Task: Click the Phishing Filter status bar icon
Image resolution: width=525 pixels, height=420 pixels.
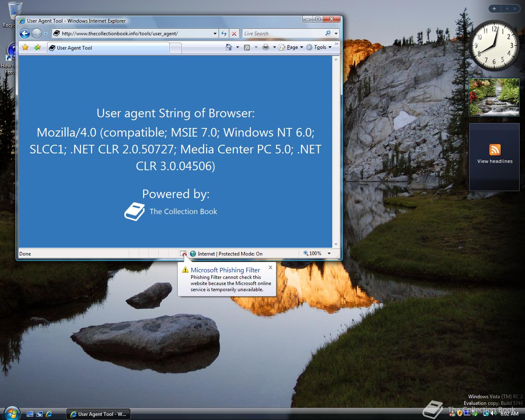Action: pyautogui.click(x=183, y=253)
